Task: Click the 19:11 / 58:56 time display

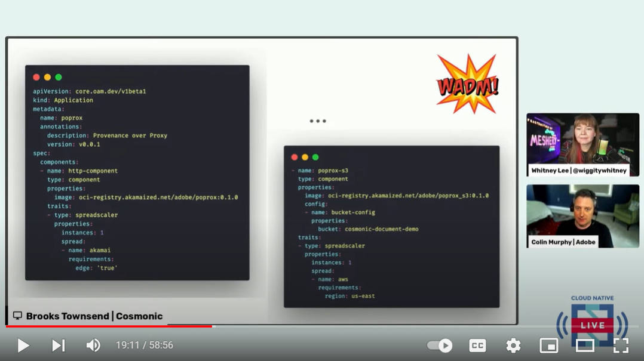Action: click(144, 345)
